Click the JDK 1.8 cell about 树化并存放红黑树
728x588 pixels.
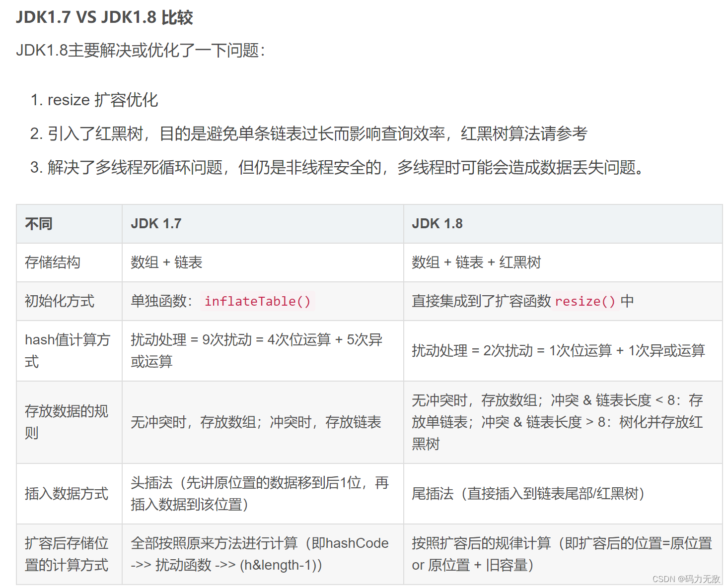tap(563, 422)
